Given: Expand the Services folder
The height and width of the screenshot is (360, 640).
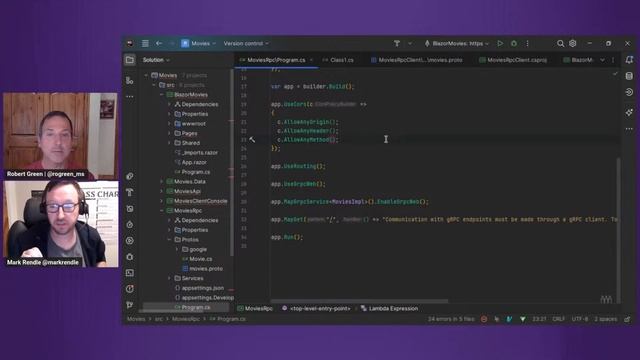Looking at the screenshot, I should 169,278.
